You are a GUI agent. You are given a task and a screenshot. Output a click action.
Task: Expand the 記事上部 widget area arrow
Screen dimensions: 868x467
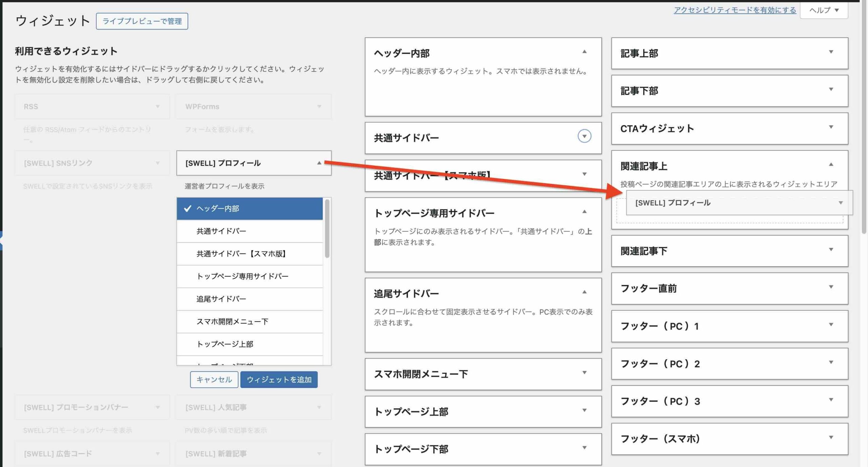(831, 52)
